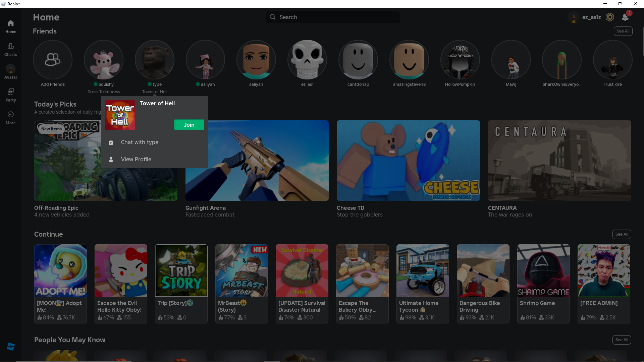Click the person icon beside View Profile
Viewport: 644px width, 362px height.
111,160
